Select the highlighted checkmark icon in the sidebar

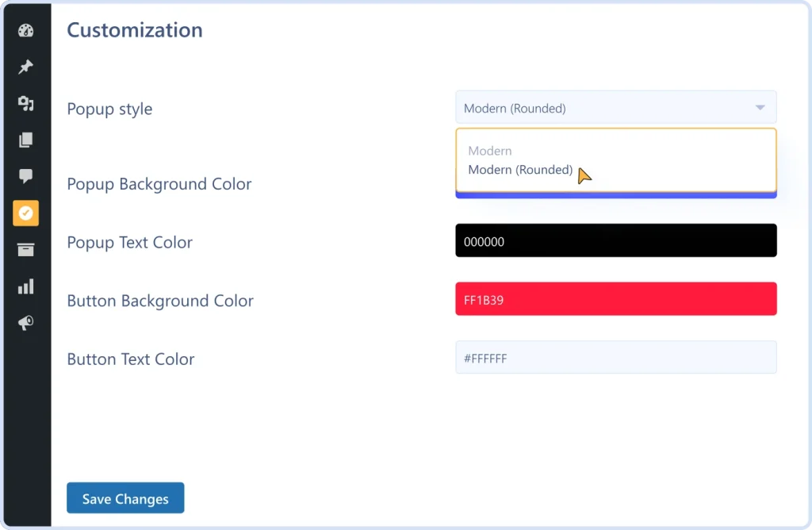25,213
